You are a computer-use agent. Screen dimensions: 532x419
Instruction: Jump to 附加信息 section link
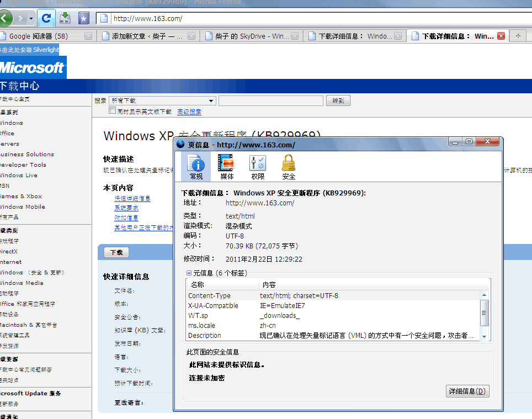[x=126, y=218]
